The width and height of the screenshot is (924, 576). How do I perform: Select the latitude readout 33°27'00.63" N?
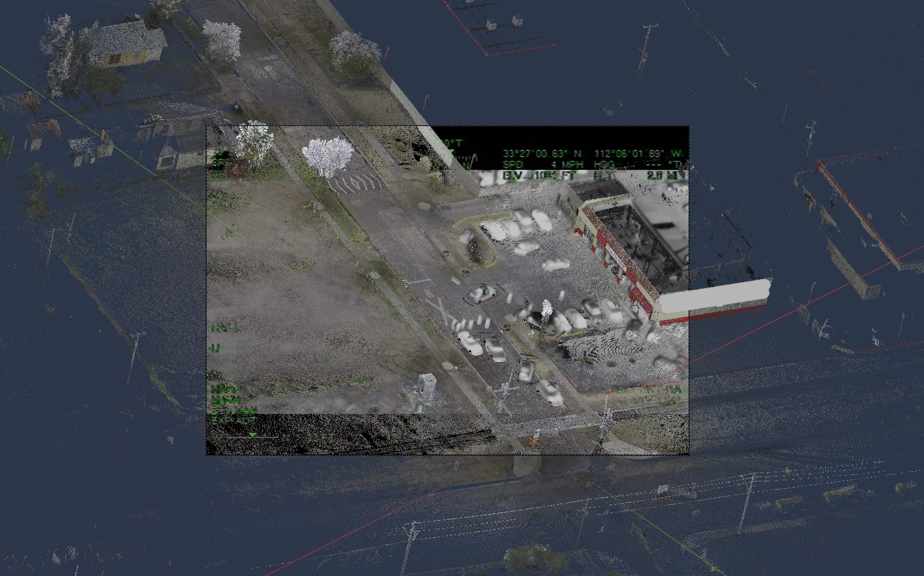click(x=542, y=154)
